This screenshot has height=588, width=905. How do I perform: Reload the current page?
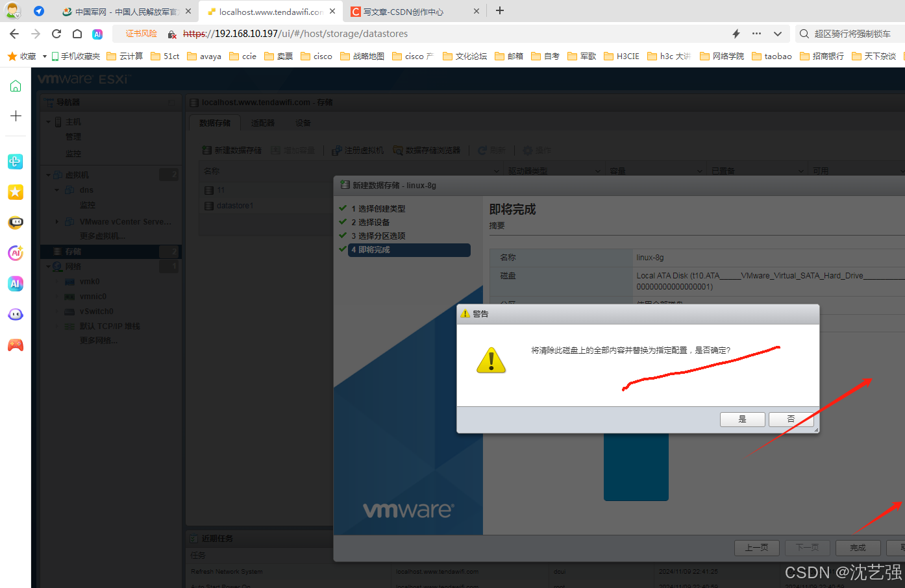pos(56,34)
